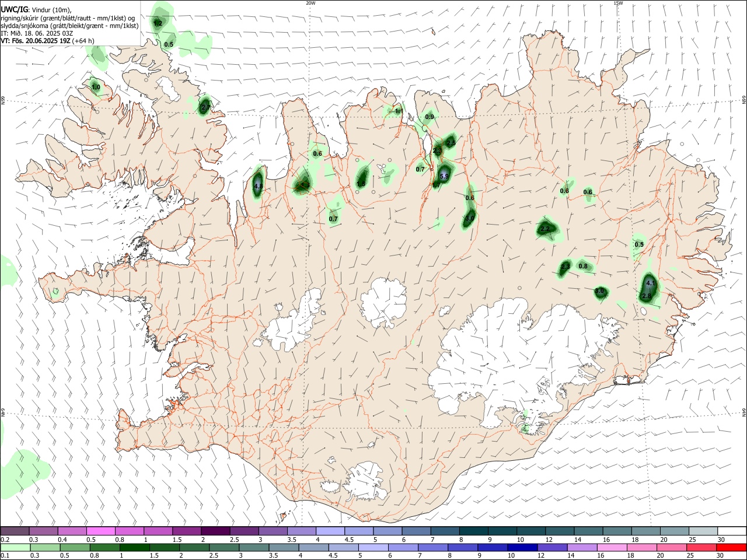Pick the light grey 25 swatch in the snow legend
This screenshot has height=560, width=747.
pos(703,531)
